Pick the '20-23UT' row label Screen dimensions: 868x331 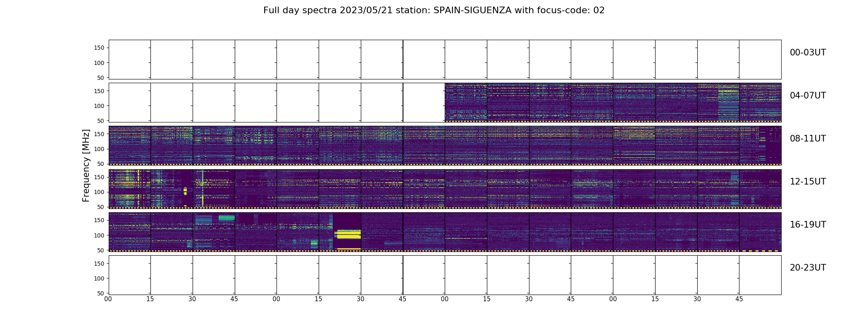808,268
